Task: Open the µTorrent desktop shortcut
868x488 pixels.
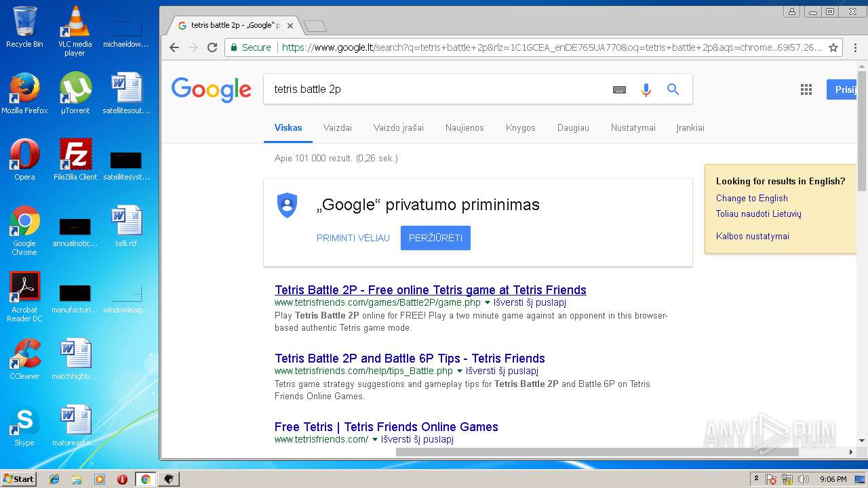Action: pos(75,94)
